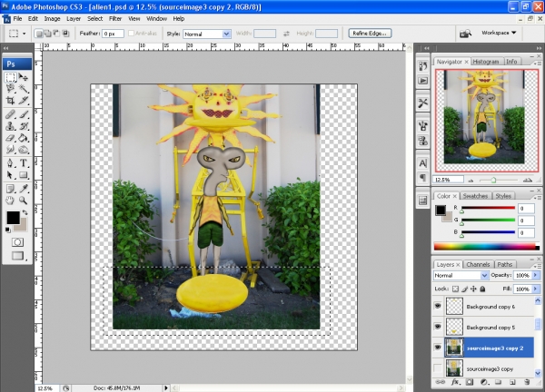The image size is (545, 392).
Task: Open the Layers panel options menu
Action: 538,266
